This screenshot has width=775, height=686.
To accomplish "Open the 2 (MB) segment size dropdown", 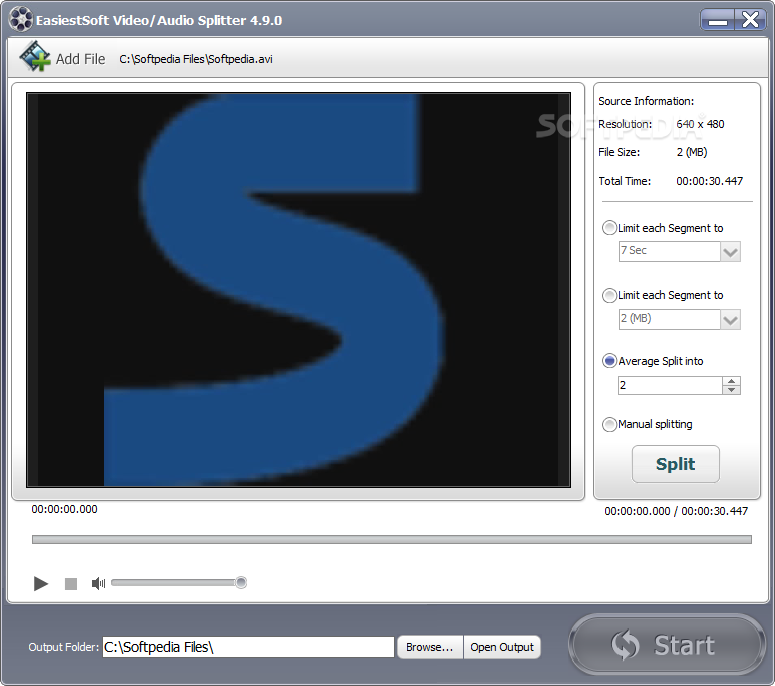I will (x=730, y=320).
